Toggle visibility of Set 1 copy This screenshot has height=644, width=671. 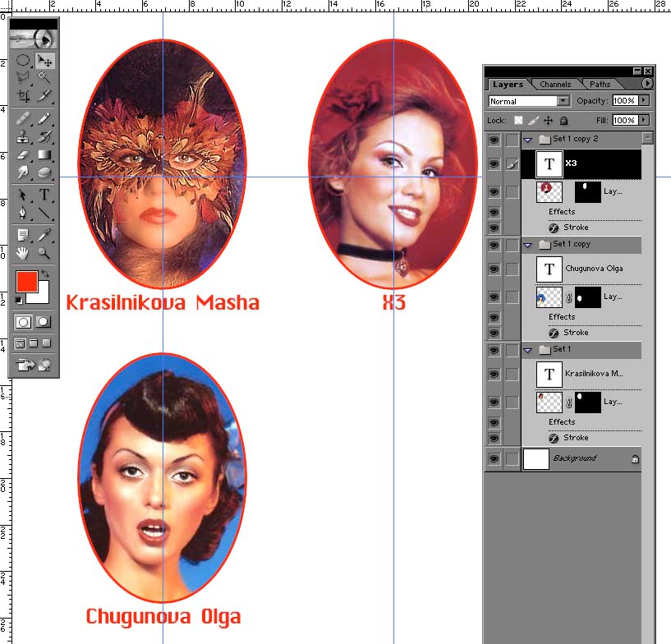[x=494, y=245]
